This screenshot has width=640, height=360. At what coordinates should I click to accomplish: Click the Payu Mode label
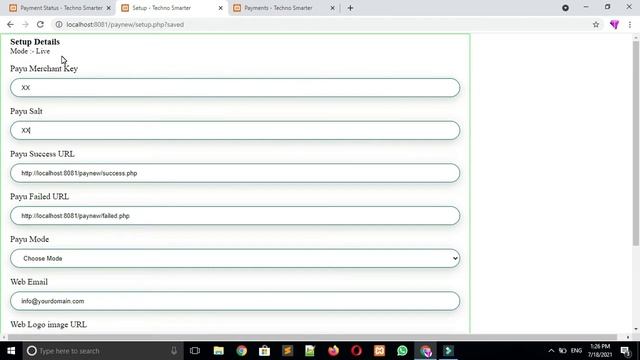click(29, 239)
